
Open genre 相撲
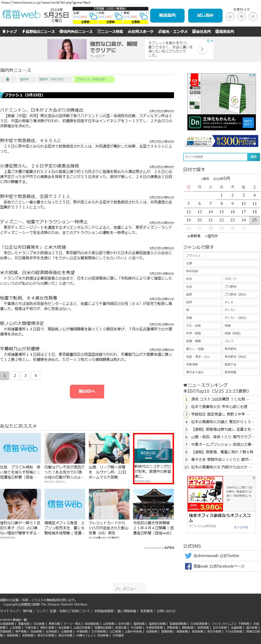click(x=241, y=325)
